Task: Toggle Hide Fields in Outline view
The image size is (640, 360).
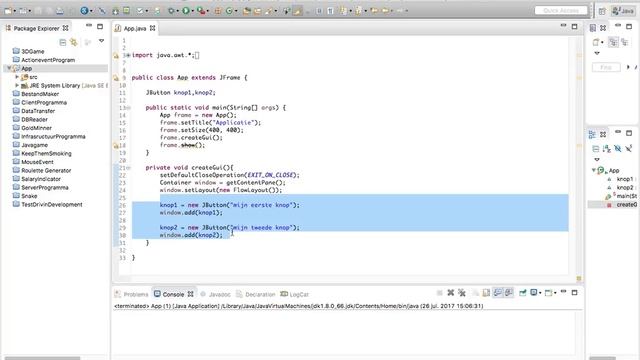Action: click(x=618, y=149)
